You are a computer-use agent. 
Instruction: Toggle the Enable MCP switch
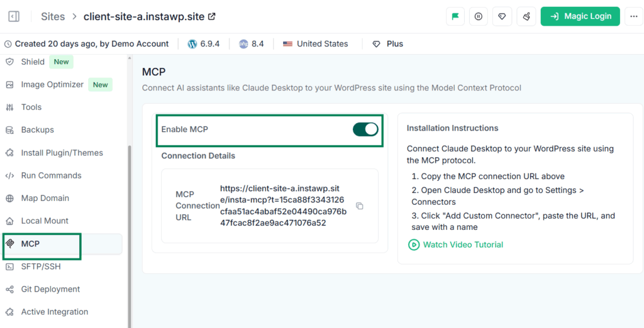pos(365,129)
